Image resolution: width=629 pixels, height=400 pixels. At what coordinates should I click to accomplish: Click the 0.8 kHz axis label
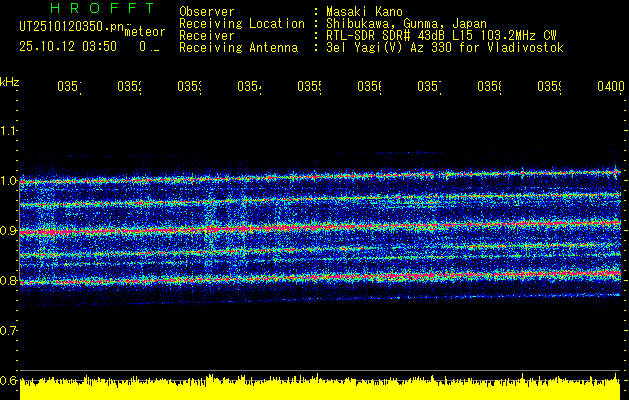[x=8, y=280]
